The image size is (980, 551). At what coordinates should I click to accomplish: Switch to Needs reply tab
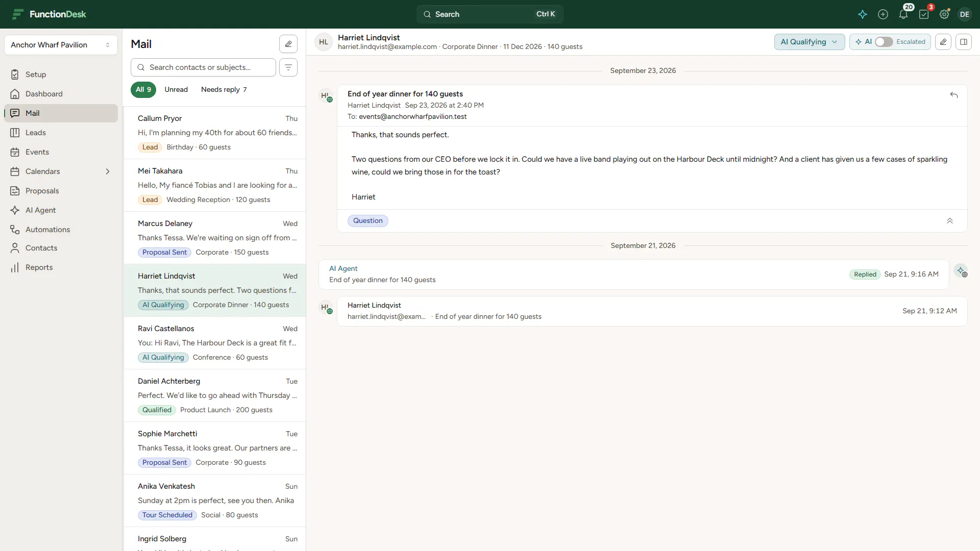(224, 89)
